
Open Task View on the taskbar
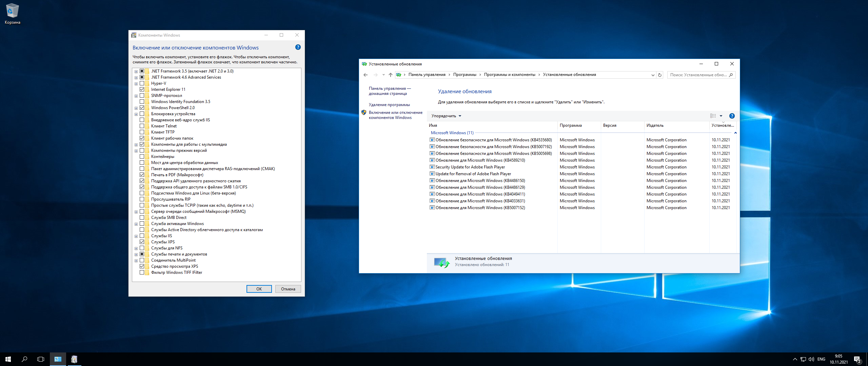coord(41,359)
